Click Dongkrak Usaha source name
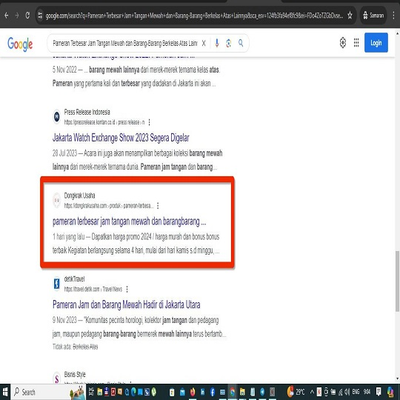 [x=79, y=195]
